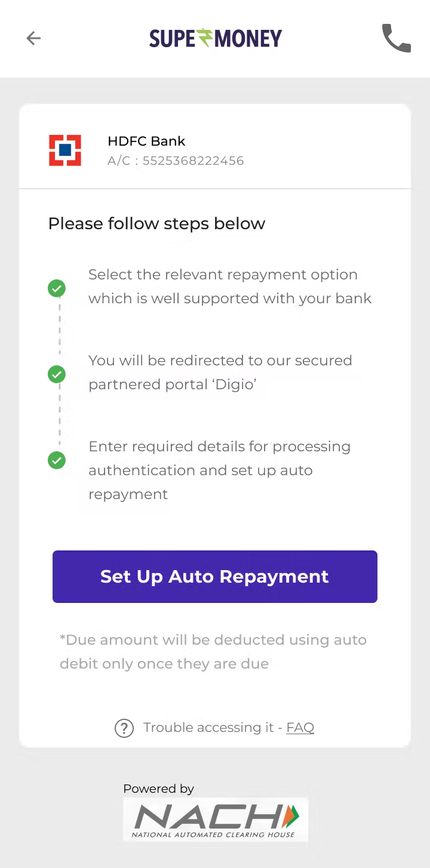The image size is (430, 868).
Task: Tap the back arrow
Action: tap(33, 39)
